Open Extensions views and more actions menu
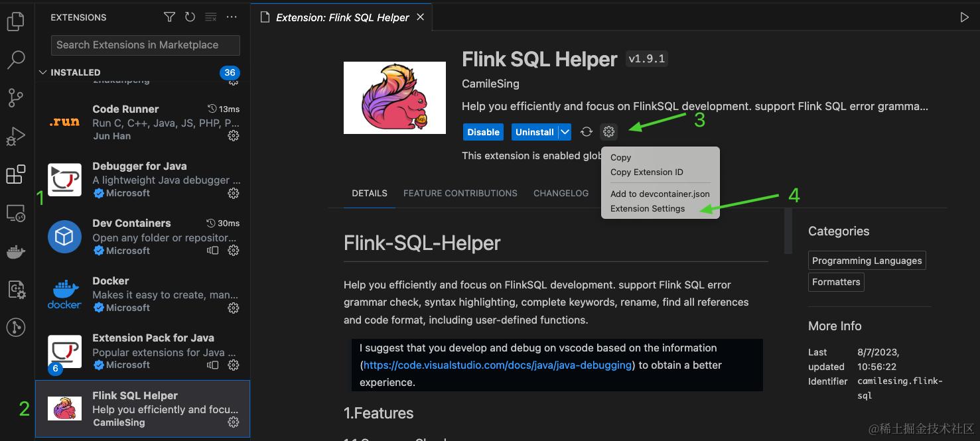 click(232, 17)
